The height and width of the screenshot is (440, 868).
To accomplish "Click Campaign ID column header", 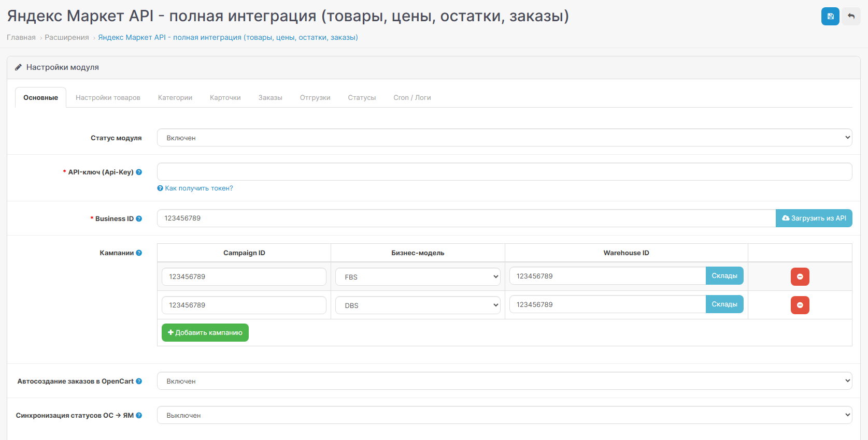I will (x=244, y=253).
